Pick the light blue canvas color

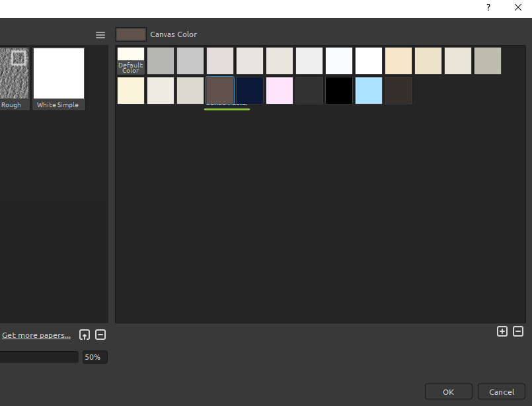(369, 91)
